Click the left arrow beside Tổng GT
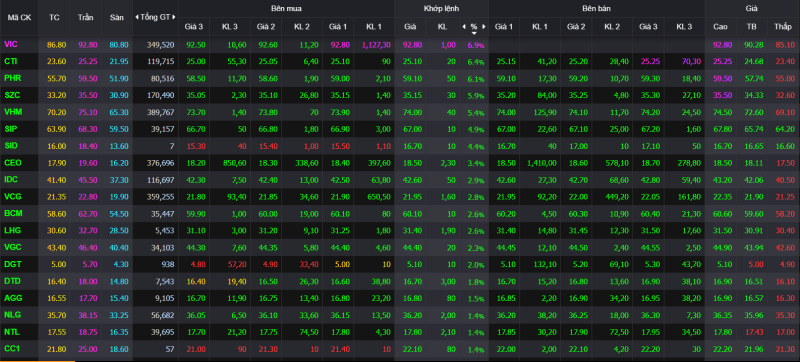This screenshot has height=362, width=800. pyautogui.click(x=137, y=17)
